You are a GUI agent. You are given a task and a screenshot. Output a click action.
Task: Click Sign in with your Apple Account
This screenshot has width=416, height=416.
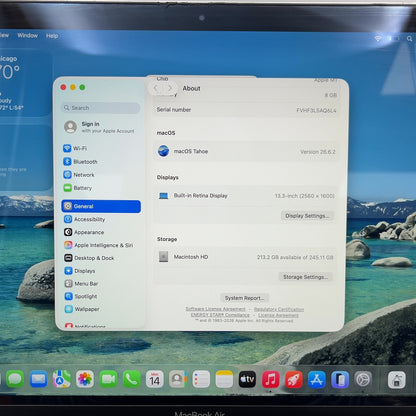click(x=99, y=127)
